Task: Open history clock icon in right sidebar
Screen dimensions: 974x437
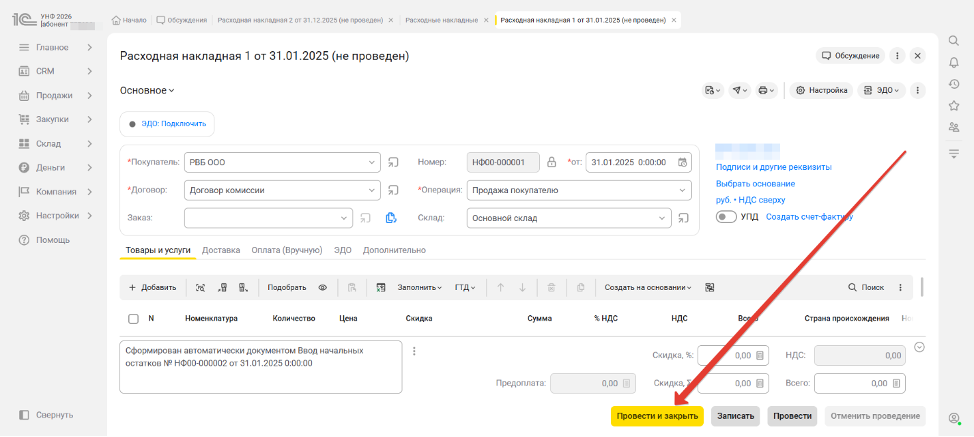Action: tap(953, 84)
